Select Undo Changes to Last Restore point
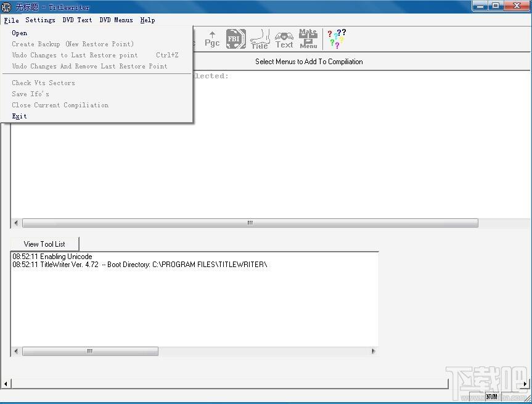Screen dimensions: 532x404 pos(97,55)
